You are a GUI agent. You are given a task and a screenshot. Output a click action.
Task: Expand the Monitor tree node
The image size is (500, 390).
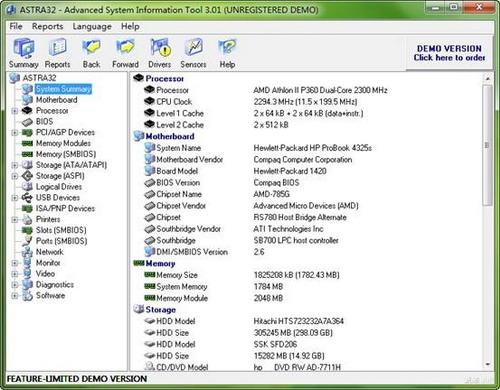point(15,263)
